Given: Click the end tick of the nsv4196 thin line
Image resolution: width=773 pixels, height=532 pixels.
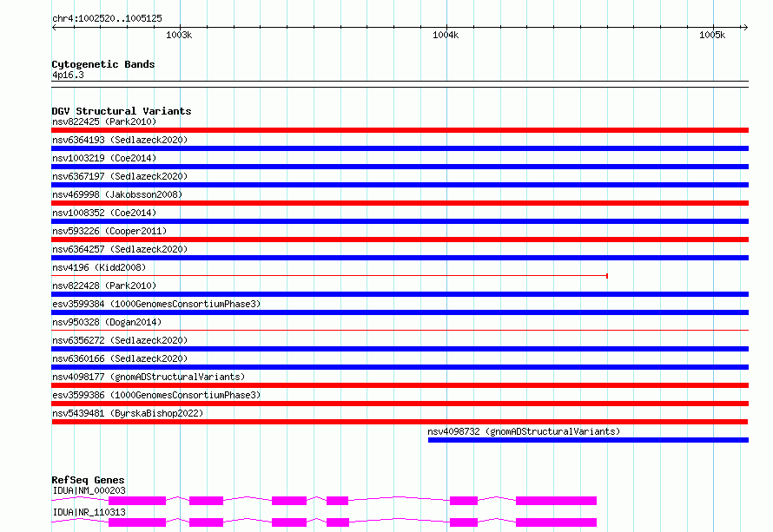Looking at the screenshot, I should pyautogui.click(x=607, y=276).
